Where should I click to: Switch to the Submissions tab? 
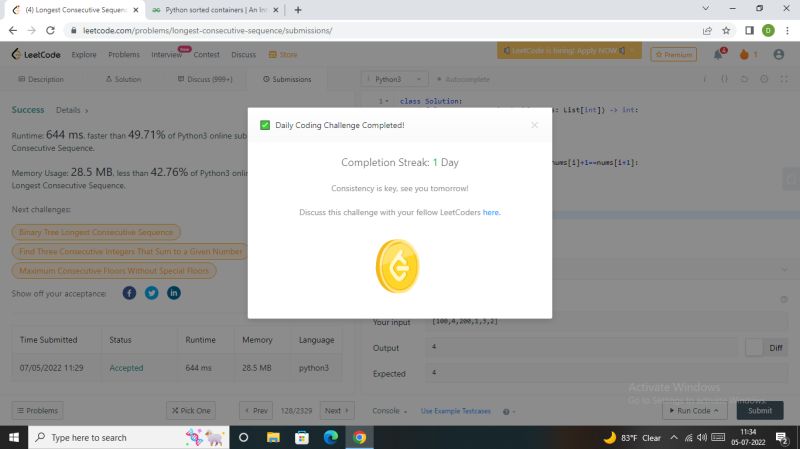pyautogui.click(x=287, y=79)
